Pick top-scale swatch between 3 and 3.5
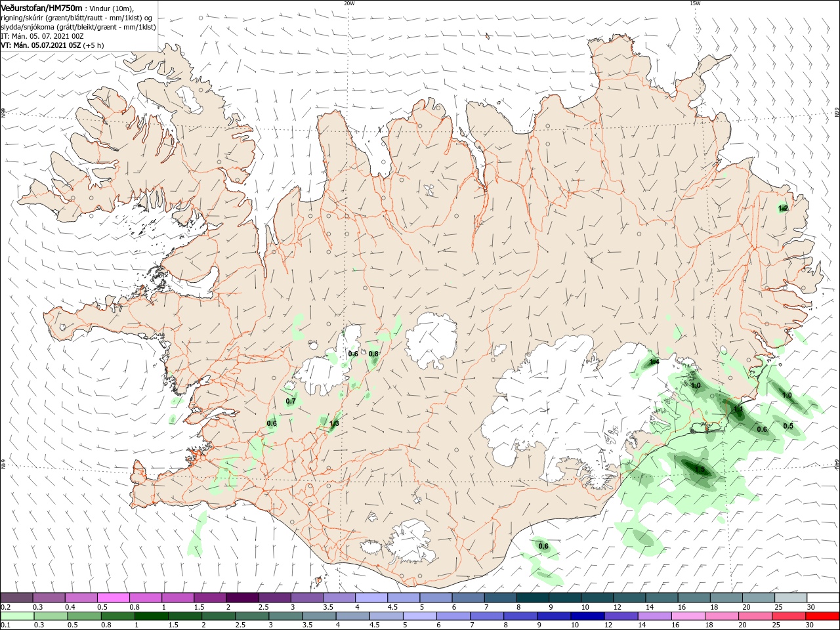This screenshot has height=630, width=840. pos(307,598)
